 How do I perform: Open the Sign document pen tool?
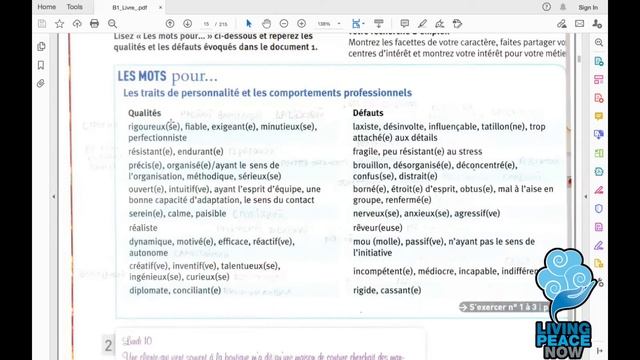(x=440, y=24)
